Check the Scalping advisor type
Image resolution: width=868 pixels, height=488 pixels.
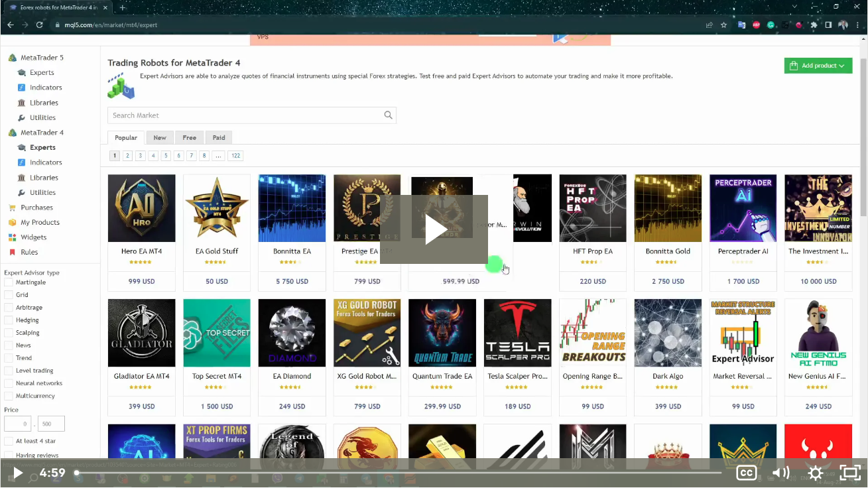point(9,333)
